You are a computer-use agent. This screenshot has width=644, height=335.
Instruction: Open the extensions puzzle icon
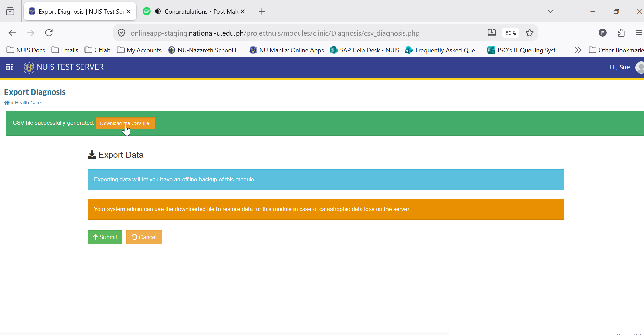click(x=621, y=33)
